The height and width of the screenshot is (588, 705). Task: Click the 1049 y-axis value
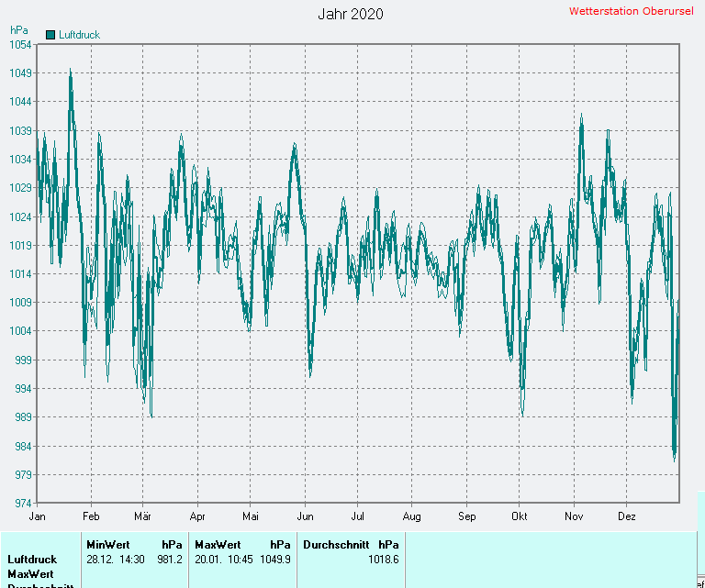[x=21, y=72]
